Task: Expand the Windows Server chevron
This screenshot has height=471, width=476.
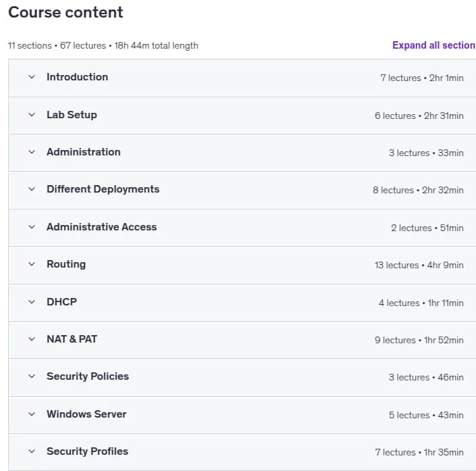Action: [x=32, y=414]
